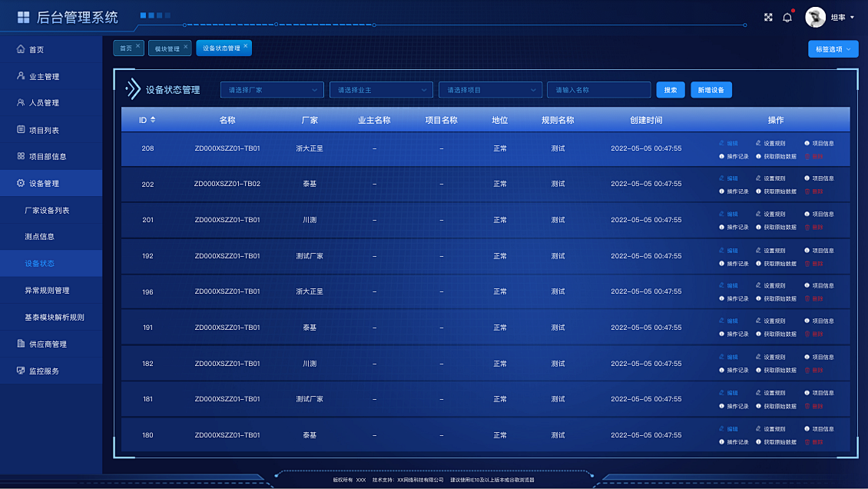Open the 请选择厂家 dropdown
Image resolution: width=868 pixels, height=489 pixels.
[x=272, y=90]
